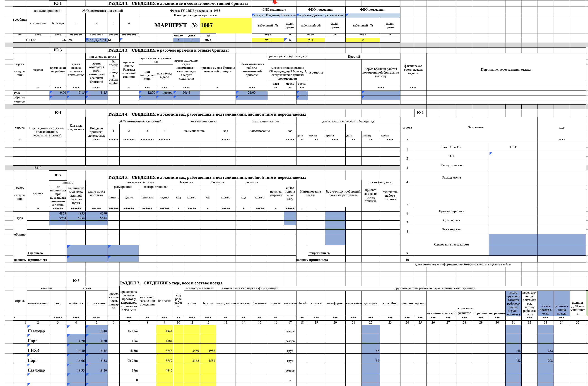
Task: Select the machinist name Бессараб cell
Action: point(274,15)
